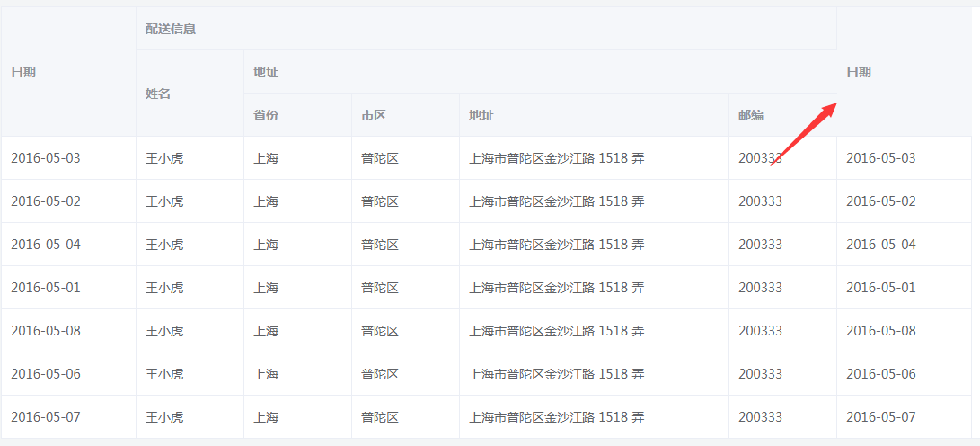Choose postcode 200333 in the 2016-05-07 row
Image resolution: width=980 pixels, height=446 pixels.
click(760, 417)
